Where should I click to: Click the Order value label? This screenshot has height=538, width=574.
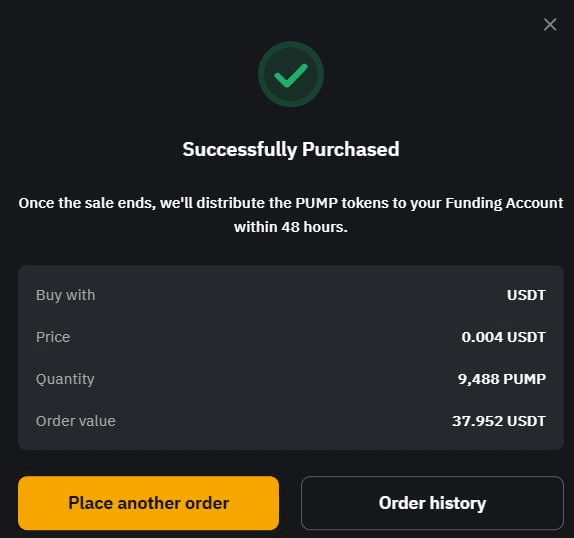(x=76, y=421)
